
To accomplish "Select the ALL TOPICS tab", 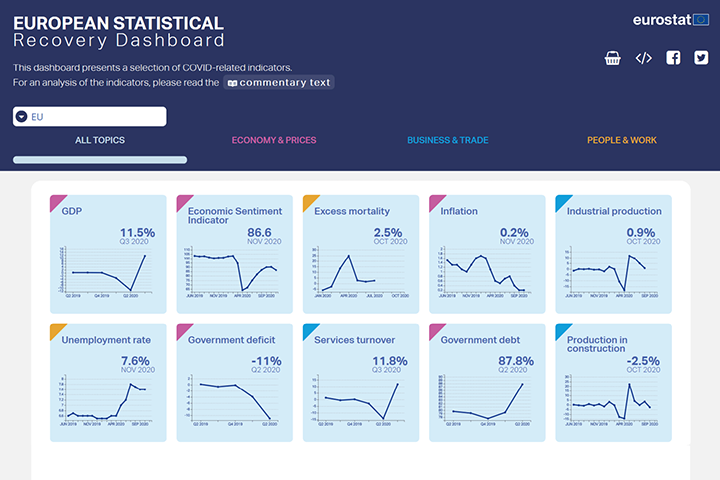I will click(x=100, y=140).
